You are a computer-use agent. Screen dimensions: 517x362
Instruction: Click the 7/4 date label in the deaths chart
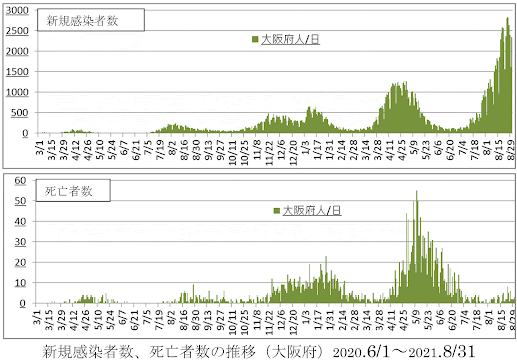point(465,318)
